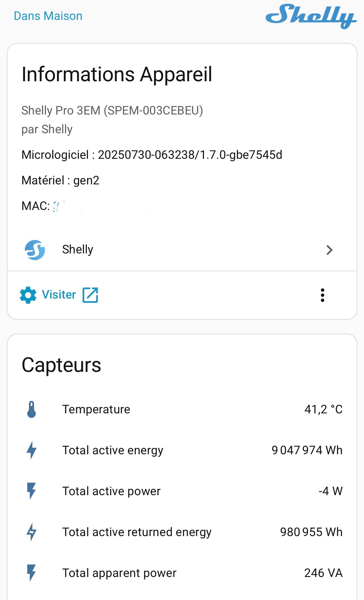Click the Total active energy bolt icon

(31, 450)
